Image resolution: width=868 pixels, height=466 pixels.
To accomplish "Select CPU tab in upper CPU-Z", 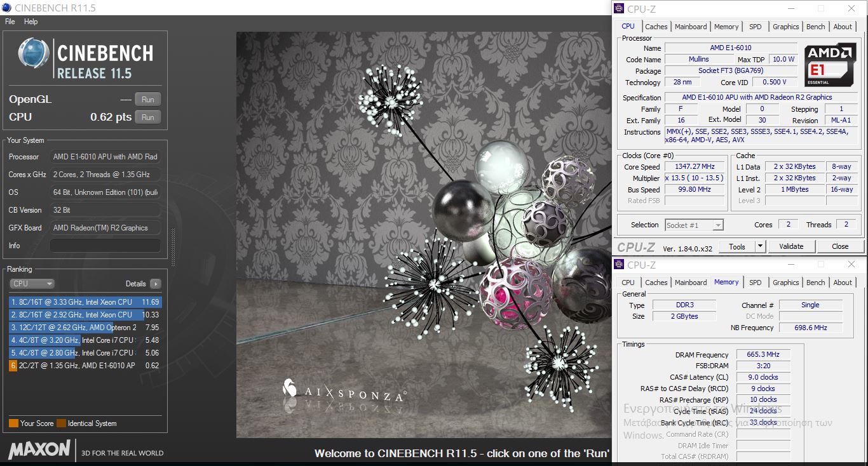I will [628, 26].
